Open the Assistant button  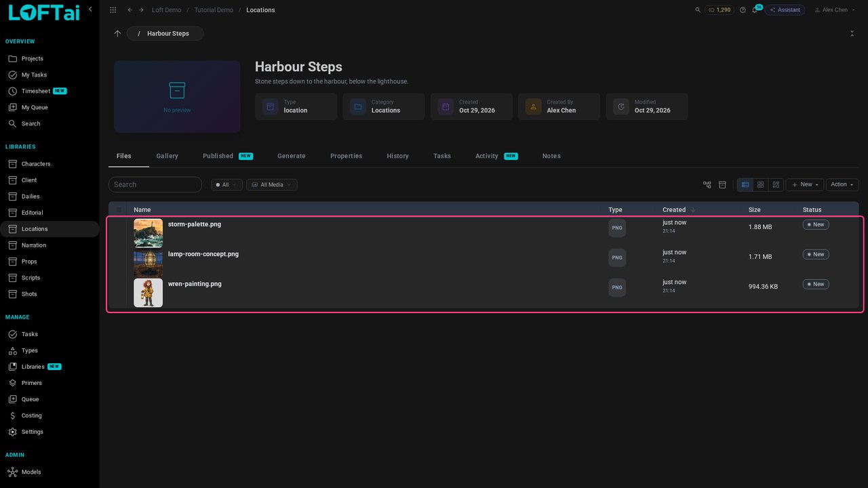(x=785, y=10)
